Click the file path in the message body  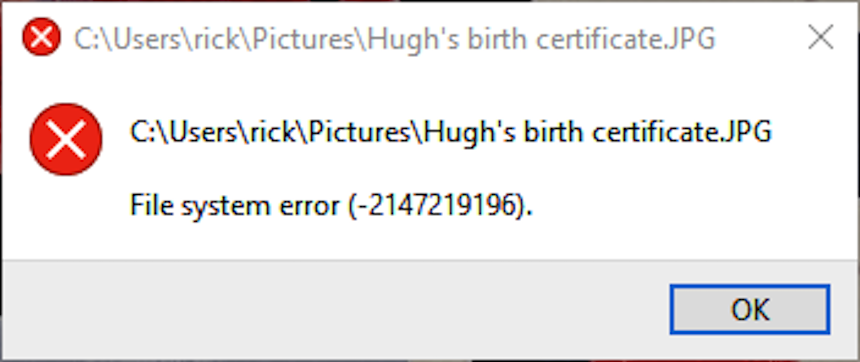[x=451, y=133]
